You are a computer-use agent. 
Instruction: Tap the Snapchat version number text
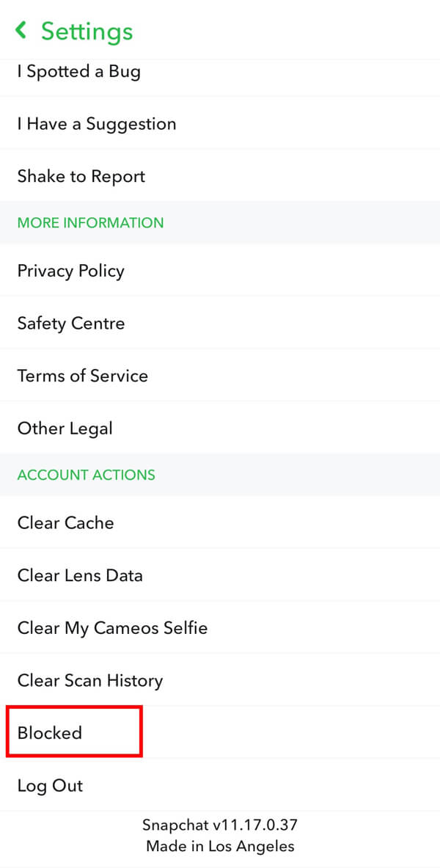pyautogui.click(x=220, y=824)
